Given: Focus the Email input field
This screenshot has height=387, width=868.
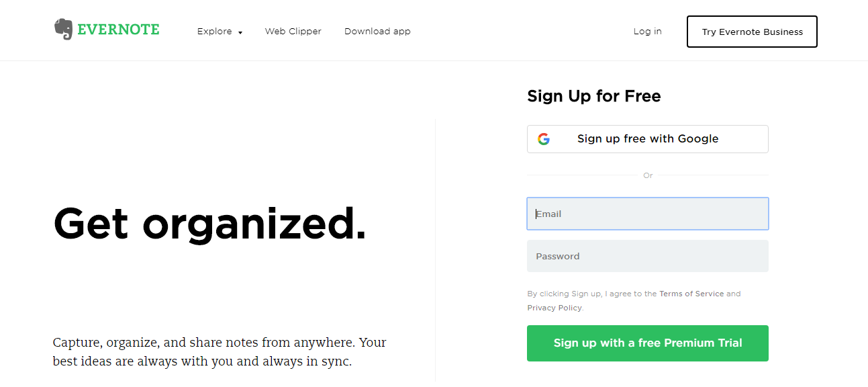Looking at the screenshot, I should click(x=648, y=214).
